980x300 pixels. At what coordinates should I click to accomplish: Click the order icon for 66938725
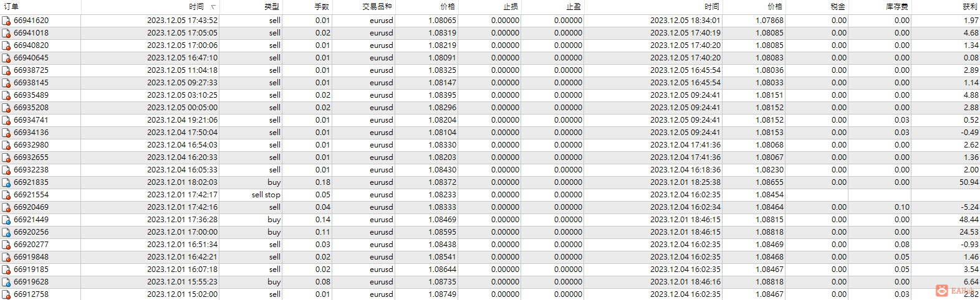point(6,70)
